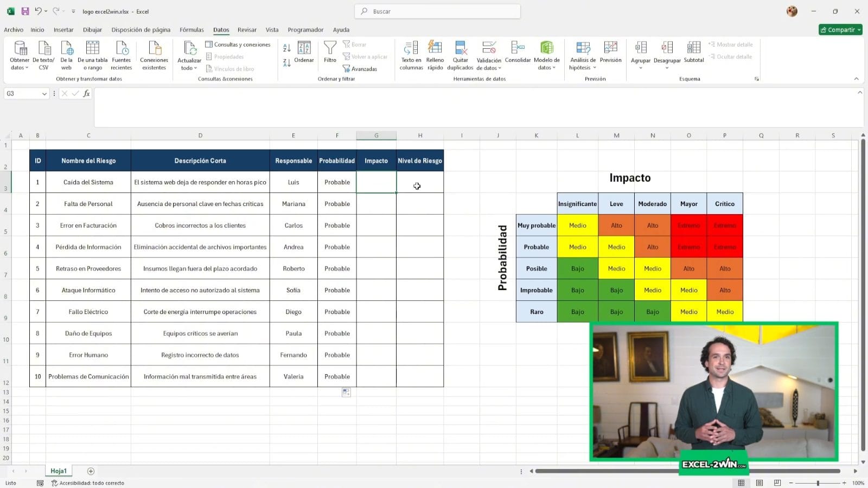
Task: Zoom out with minus button
Action: (x=791, y=483)
